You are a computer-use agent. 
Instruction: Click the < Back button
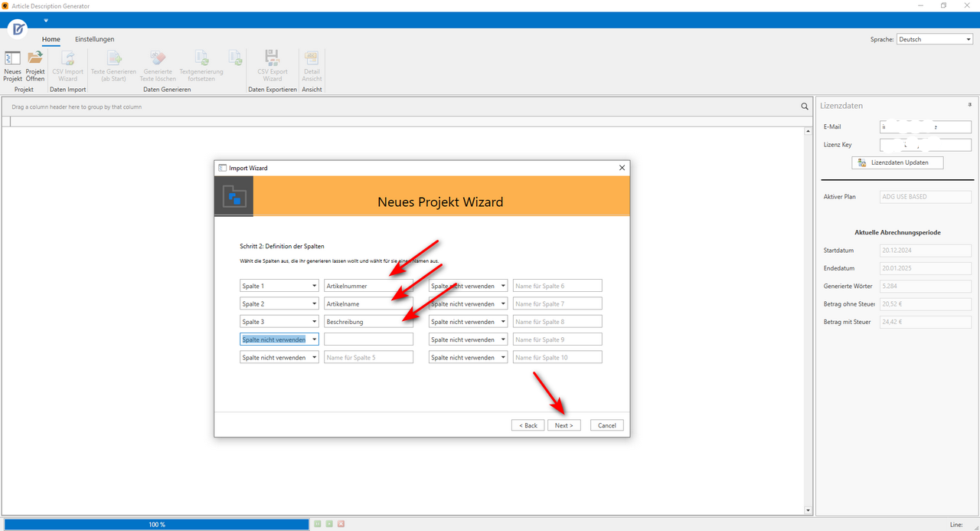tap(528, 425)
